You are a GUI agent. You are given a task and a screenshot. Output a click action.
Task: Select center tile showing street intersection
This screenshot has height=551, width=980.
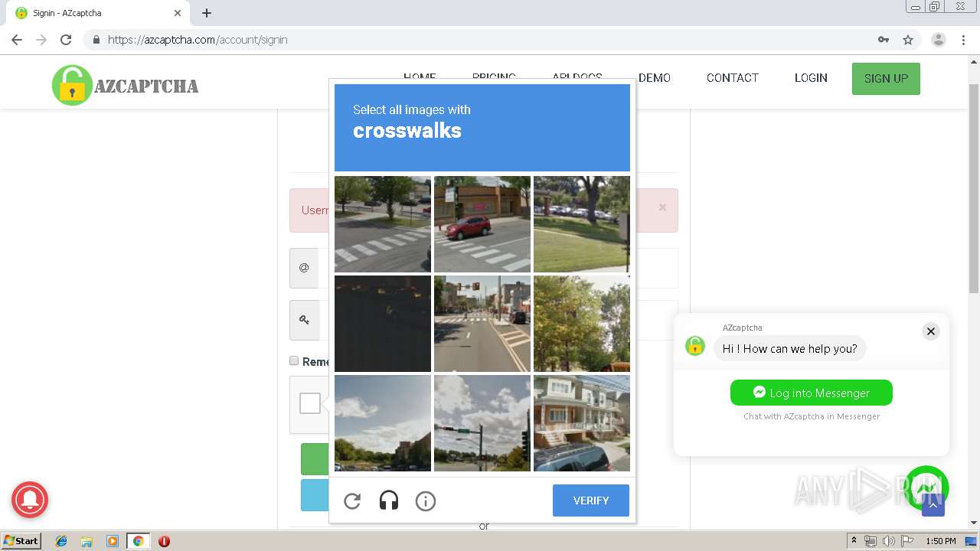coord(482,324)
